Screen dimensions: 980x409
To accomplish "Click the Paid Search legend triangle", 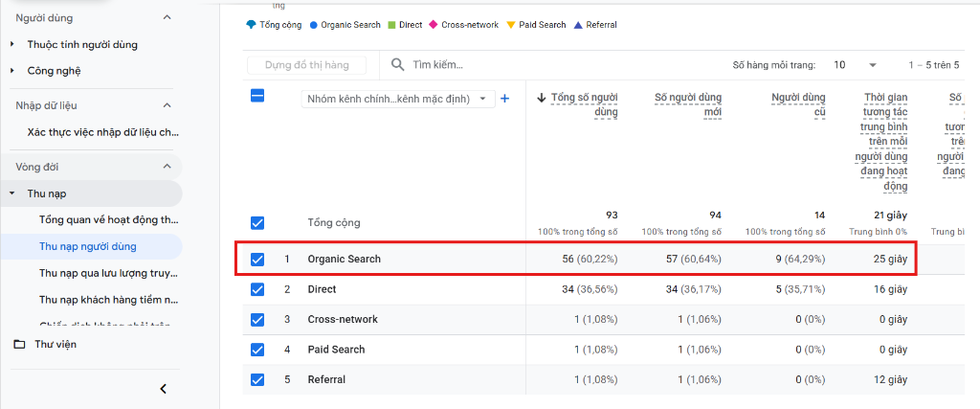I will click(x=511, y=25).
